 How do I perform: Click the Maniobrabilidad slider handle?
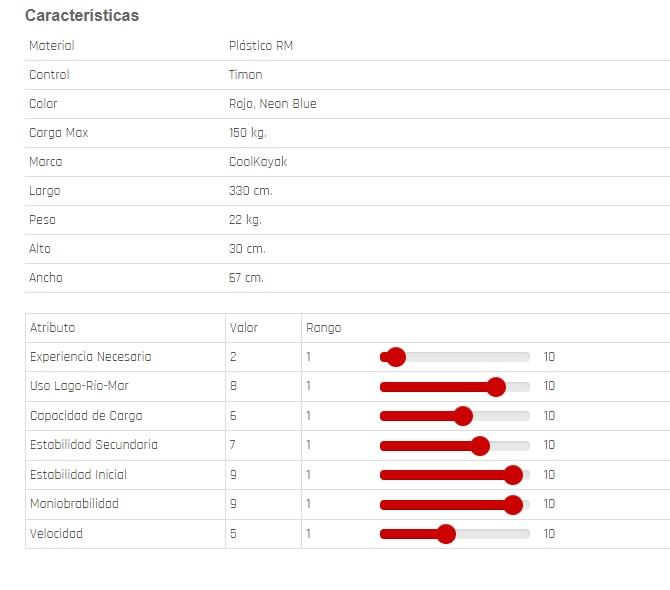(513, 504)
